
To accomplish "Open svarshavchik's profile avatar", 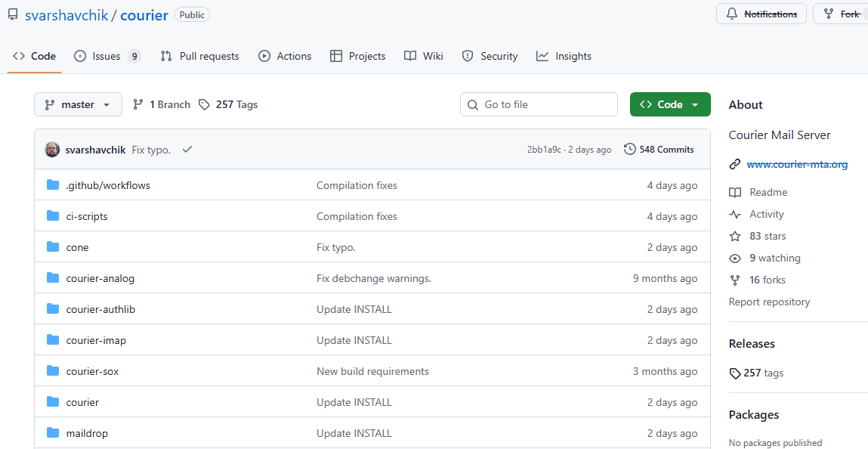I will click(x=51, y=149).
